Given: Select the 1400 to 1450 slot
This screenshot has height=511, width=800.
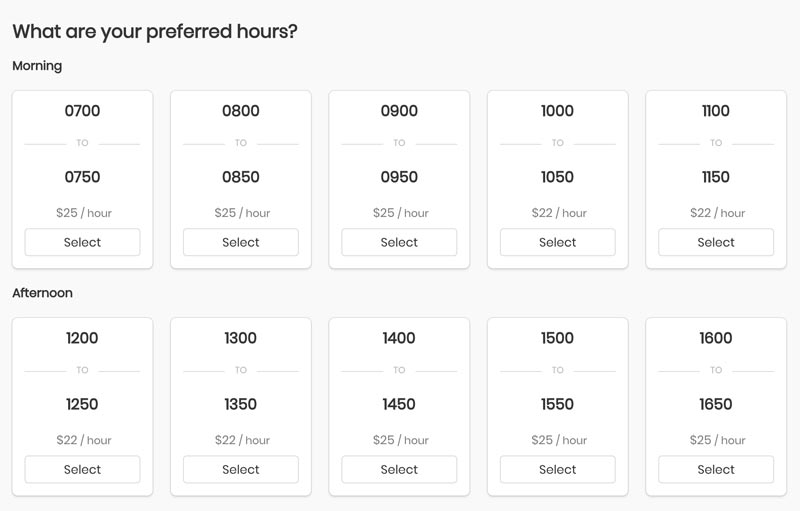Looking at the screenshot, I should pos(399,469).
